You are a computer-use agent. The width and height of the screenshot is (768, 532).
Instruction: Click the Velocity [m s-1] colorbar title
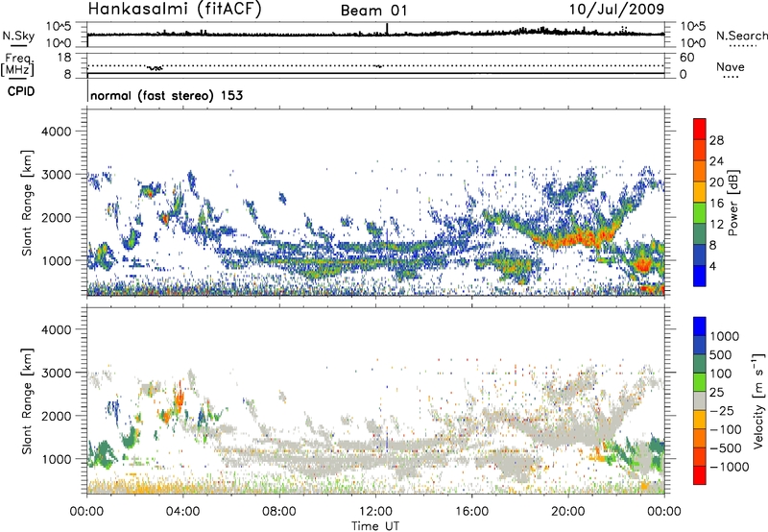758,400
